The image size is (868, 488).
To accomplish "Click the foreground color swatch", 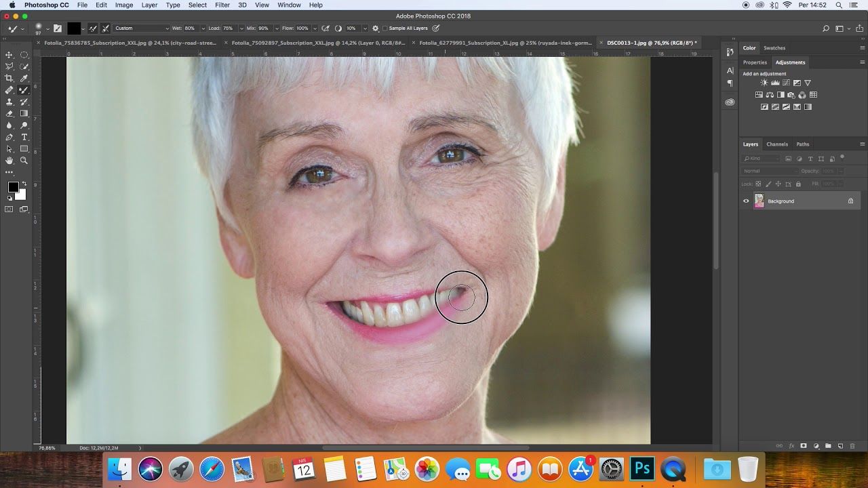I will 13,187.
